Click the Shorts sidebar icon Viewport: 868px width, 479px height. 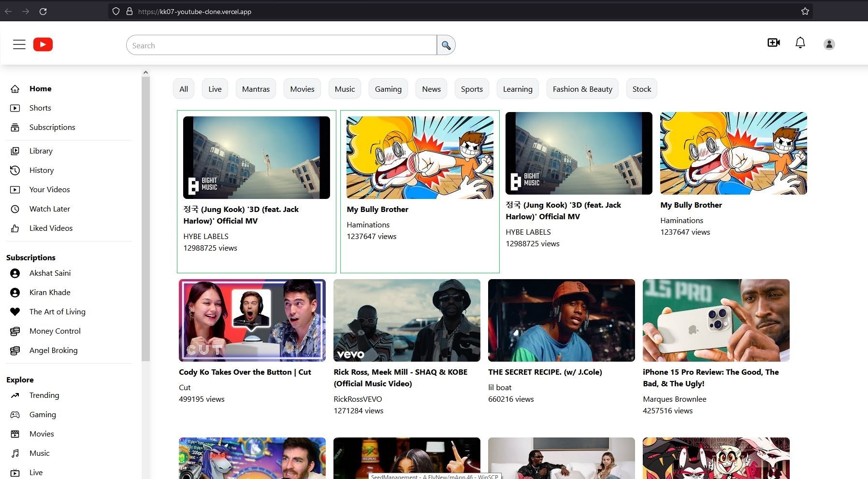pos(15,108)
